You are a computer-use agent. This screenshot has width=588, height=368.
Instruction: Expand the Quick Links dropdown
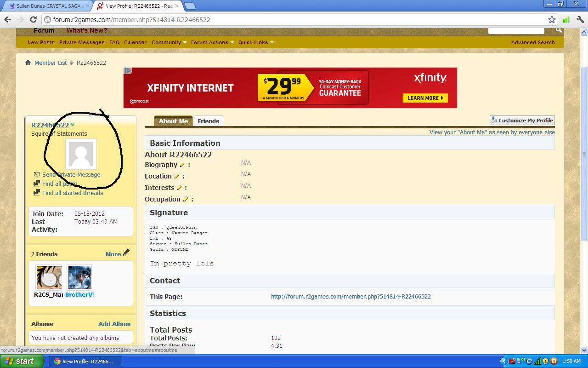255,42
